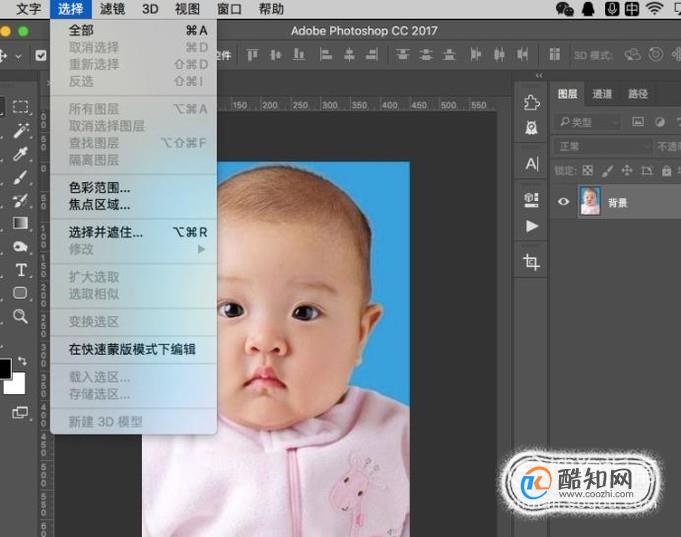Open WeChat icon in macOS menu bar
This screenshot has width=681, height=537.
click(x=565, y=9)
